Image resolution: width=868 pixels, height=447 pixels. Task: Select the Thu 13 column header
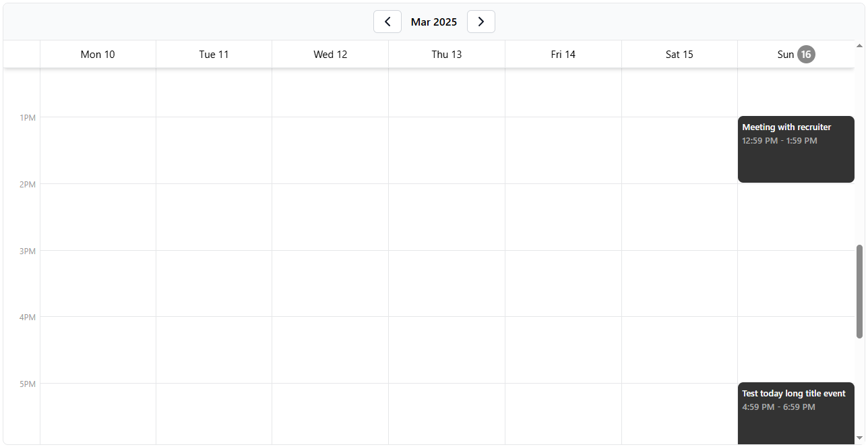(x=447, y=54)
